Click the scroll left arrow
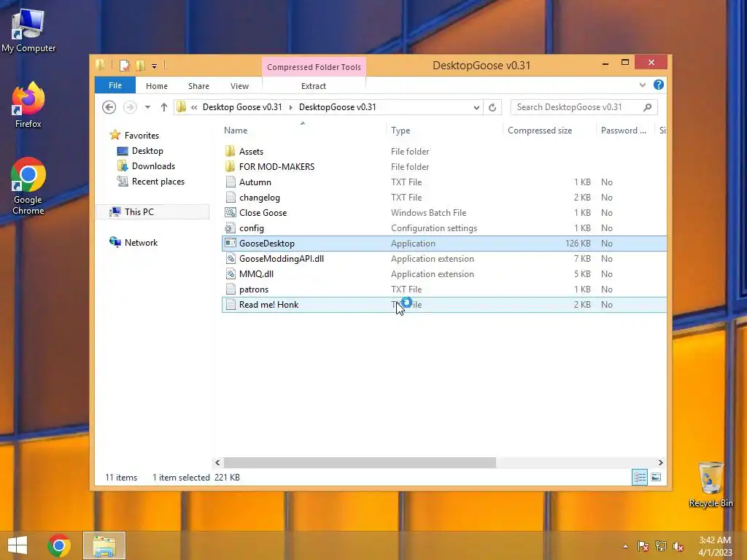Screen dimensions: 747x560 [217, 462]
